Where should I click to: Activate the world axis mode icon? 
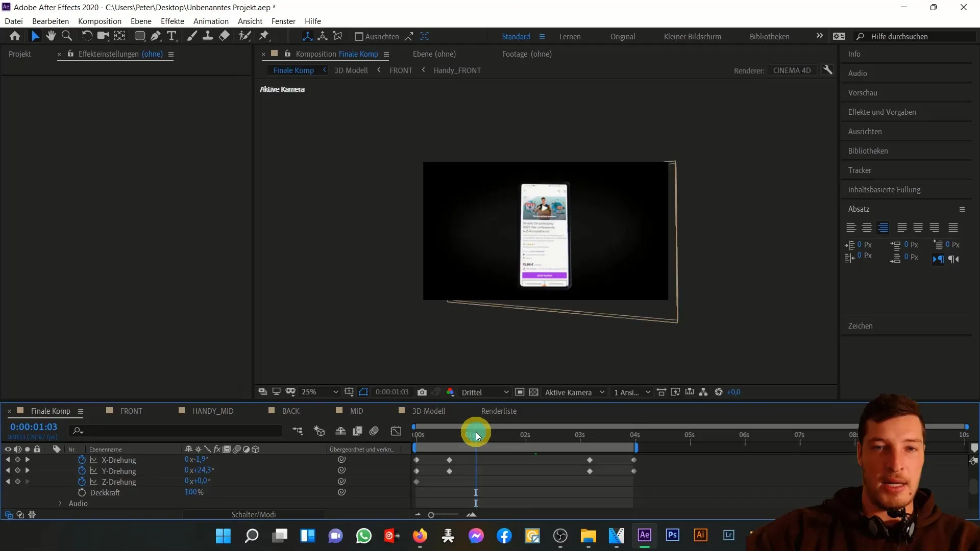[x=323, y=36]
